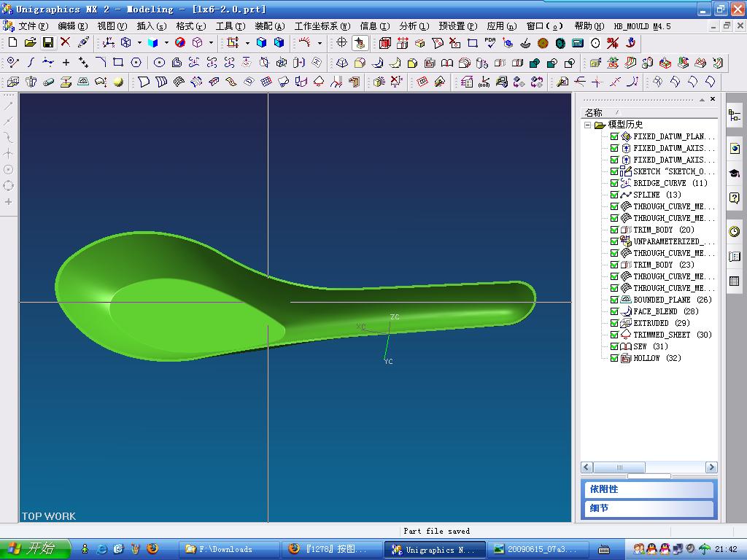Toggle the HOLLOW (32) checkbox
Viewport: 747px width, 560px height.
pyautogui.click(x=614, y=358)
